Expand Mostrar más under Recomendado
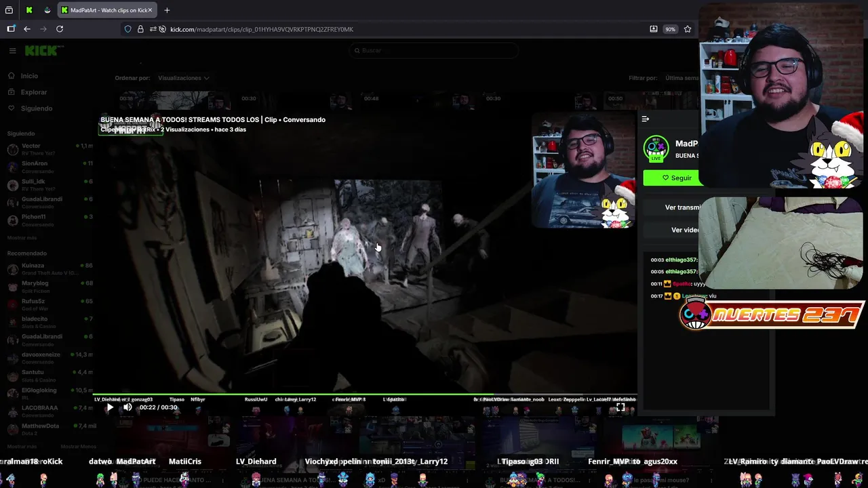Screen dimensions: 868x488 [x=22, y=447]
